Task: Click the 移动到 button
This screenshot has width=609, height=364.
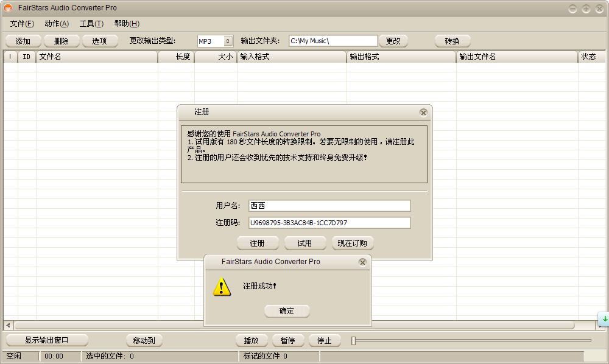Action: click(x=144, y=340)
